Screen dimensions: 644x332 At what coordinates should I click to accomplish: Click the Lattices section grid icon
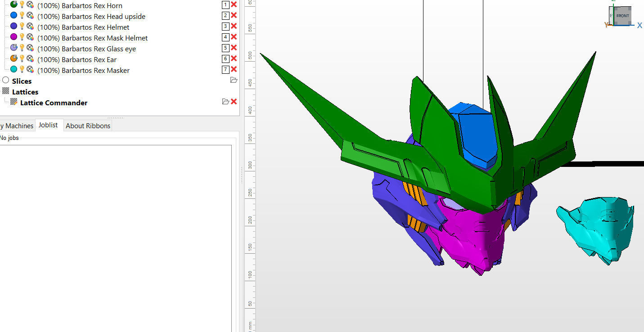[6, 91]
